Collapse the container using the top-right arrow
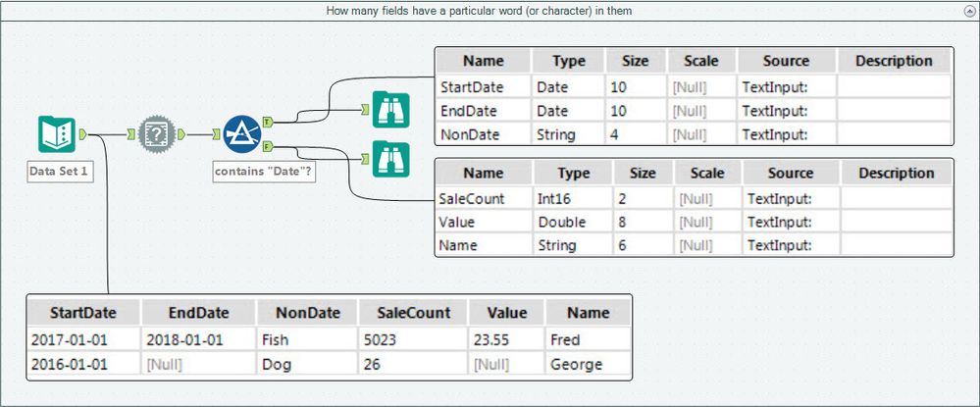This screenshot has height=407, width=980. pyautogui.click(x=969, y=11)
